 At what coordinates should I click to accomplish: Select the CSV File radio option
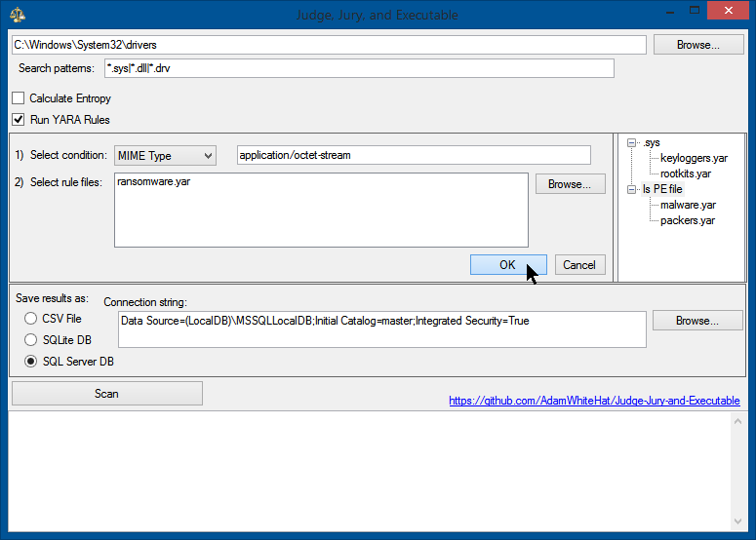click(x=31, y=319)
